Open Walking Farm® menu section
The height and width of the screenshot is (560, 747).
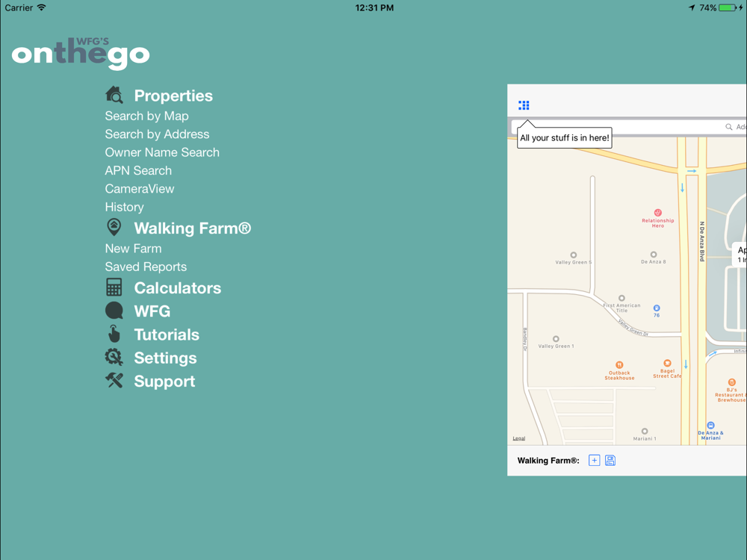click(x=193, y=228)
